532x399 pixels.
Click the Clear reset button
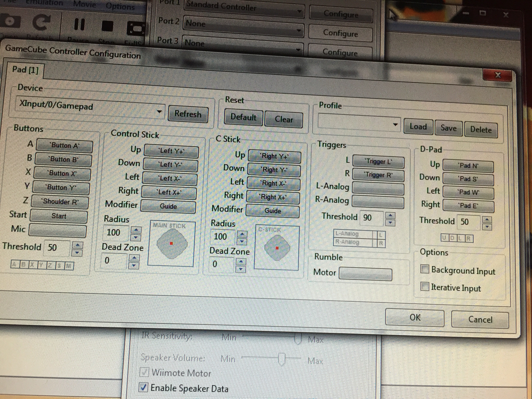[x=284, y=119]
